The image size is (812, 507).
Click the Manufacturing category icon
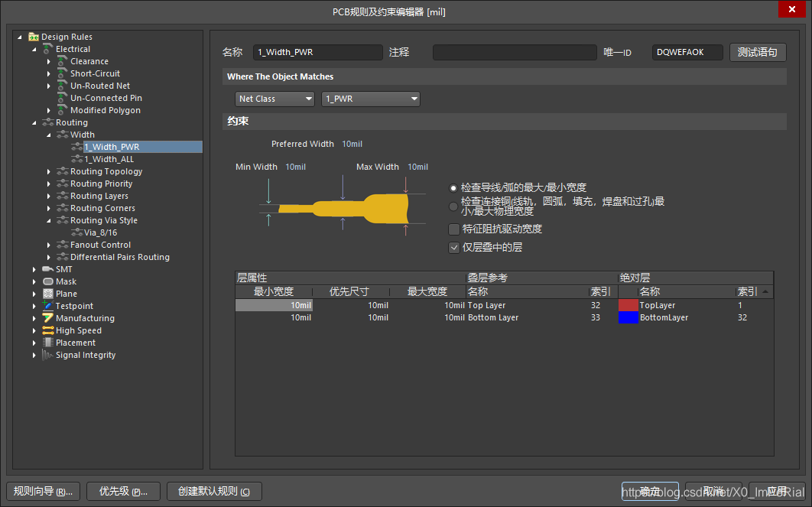pos(48,318)
